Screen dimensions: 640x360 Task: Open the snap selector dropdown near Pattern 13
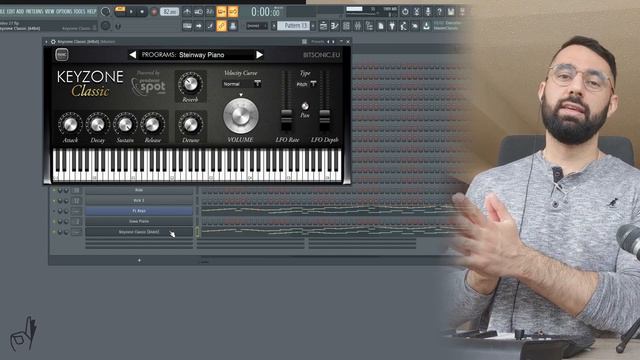[257, 26]
